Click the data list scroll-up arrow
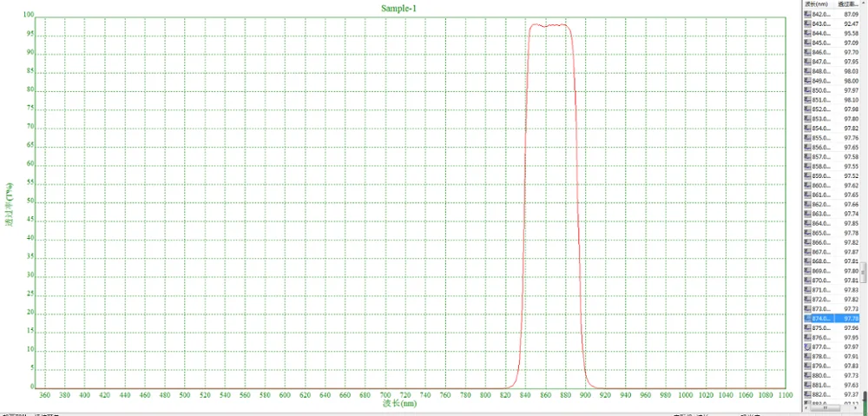868x416 pixels. (864, 3)
